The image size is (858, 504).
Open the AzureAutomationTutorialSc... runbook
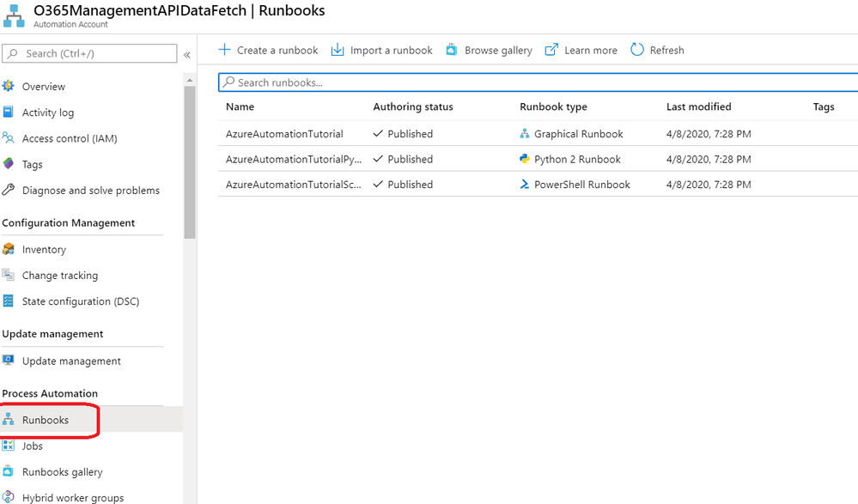tap(293, 185)
